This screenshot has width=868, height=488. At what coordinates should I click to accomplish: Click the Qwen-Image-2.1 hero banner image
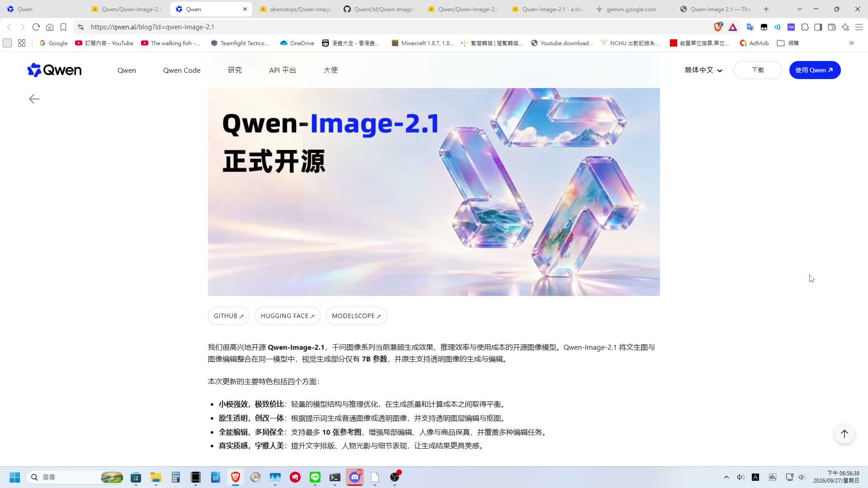(434, 192)
